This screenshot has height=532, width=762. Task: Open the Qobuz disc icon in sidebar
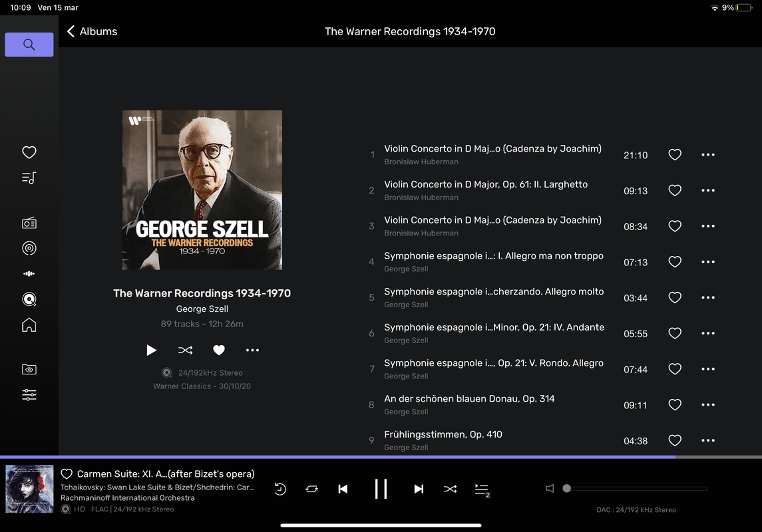click(x=29, y=299)
